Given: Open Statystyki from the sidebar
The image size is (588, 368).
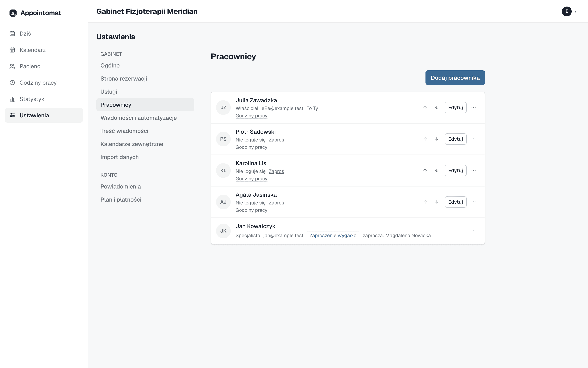Looking at the screenshot, I should pos(44,99).
